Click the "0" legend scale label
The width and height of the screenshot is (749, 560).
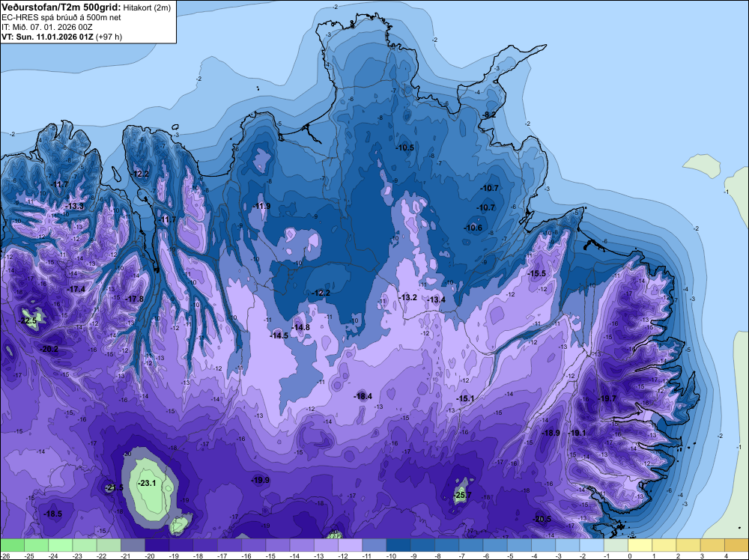pyautogui.click(x=630, y=556)
